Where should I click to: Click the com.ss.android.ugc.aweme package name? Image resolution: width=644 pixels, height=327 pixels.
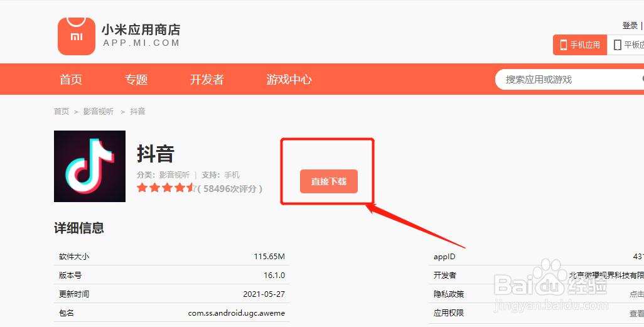[237, 313]
